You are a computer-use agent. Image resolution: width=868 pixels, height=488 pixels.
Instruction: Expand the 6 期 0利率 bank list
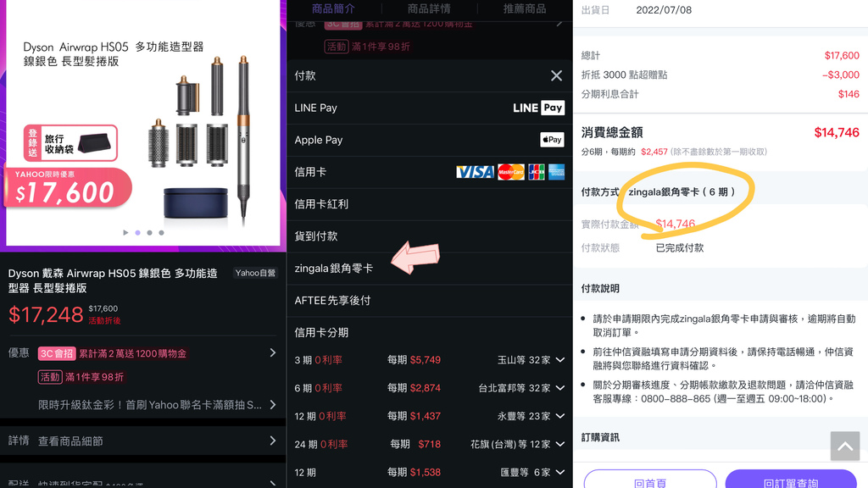(x=560, y=388)
